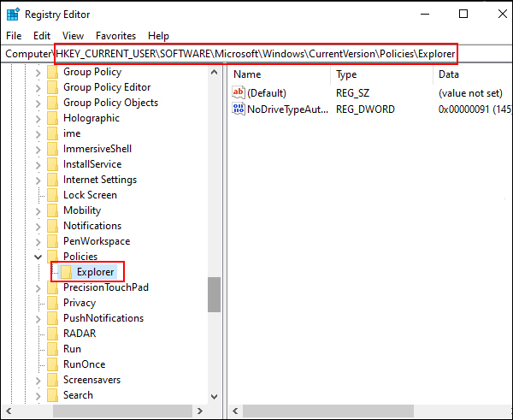Select the Notifications folder icon

[52, 226]
